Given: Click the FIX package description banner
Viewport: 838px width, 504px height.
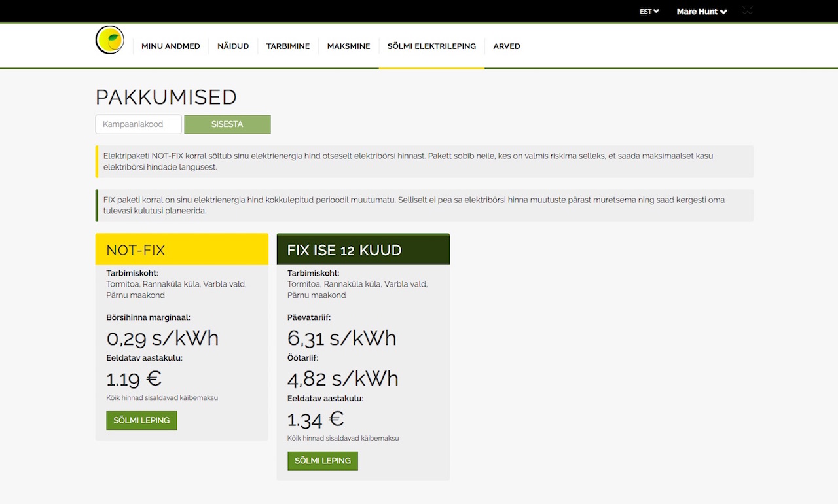Looking at the screenshot, I should 424,205.
